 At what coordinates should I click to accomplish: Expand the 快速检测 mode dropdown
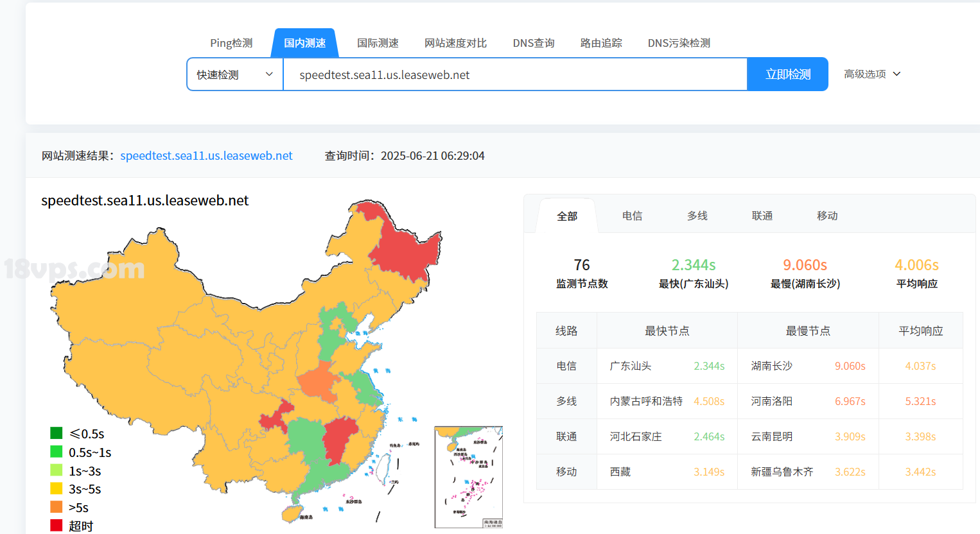tap(235, 74)
